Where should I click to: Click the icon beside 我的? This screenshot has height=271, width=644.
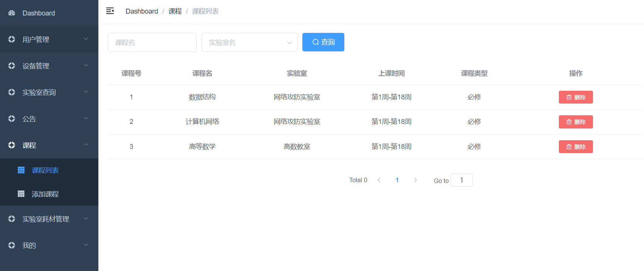(12, 245)
